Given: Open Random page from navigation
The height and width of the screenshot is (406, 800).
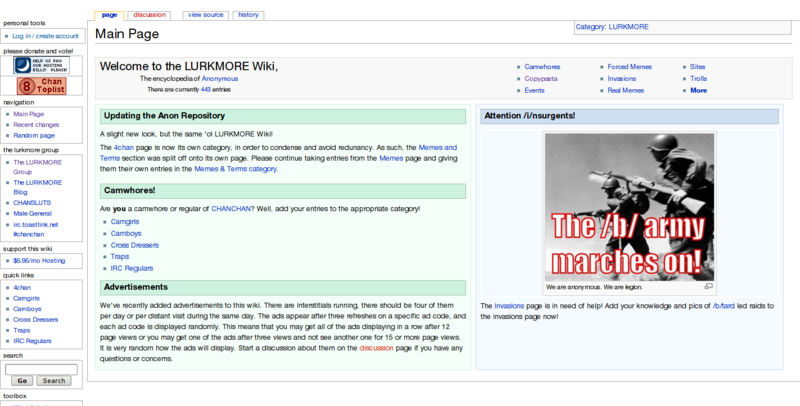Looking at the screenshot, I should tap(34, 135).
